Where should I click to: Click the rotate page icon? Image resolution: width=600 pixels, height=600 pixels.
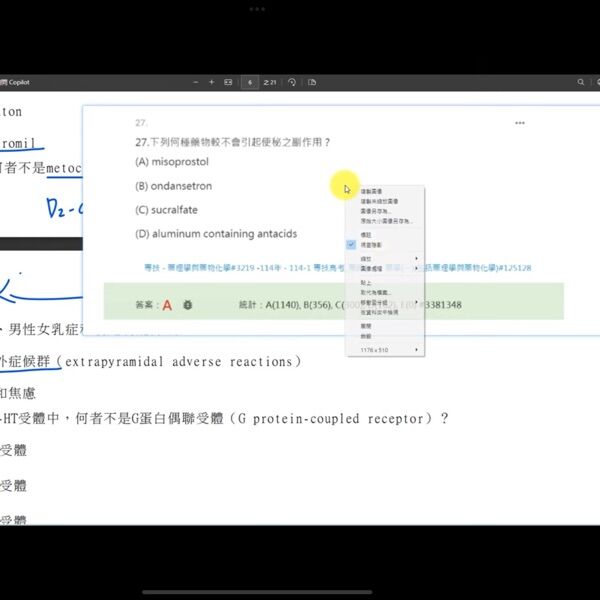(x=291, y=81)
